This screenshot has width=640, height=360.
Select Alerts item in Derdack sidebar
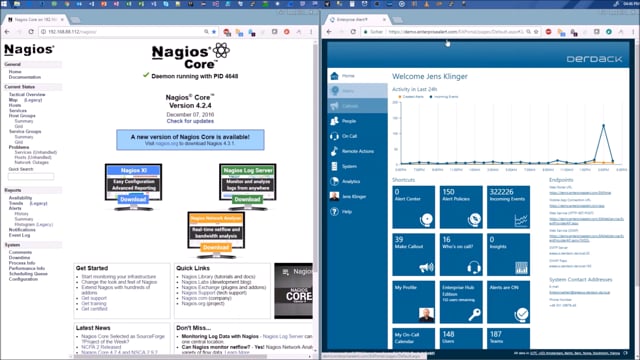pyautogui.click(x=357, y=91)
